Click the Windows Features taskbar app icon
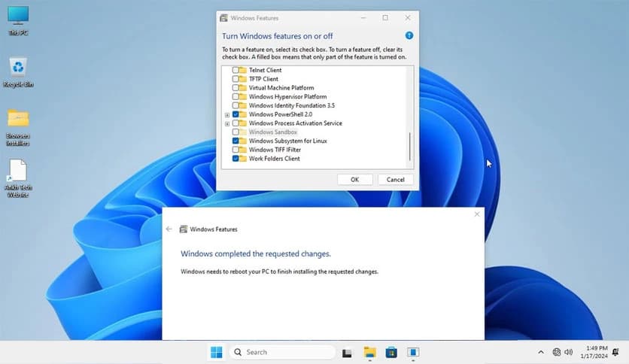This screenshot has height=364, width=629. point(413,353)
